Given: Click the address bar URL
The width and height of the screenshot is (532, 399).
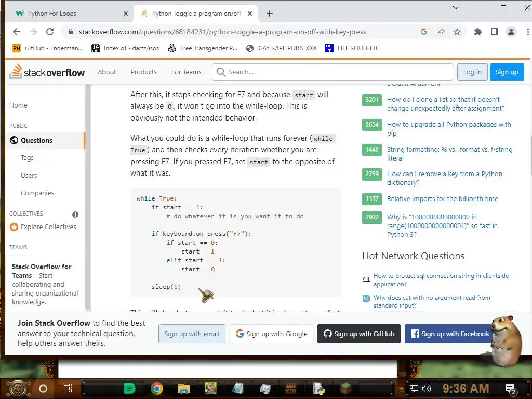Looking at the screenshot, I should [222, 32].
